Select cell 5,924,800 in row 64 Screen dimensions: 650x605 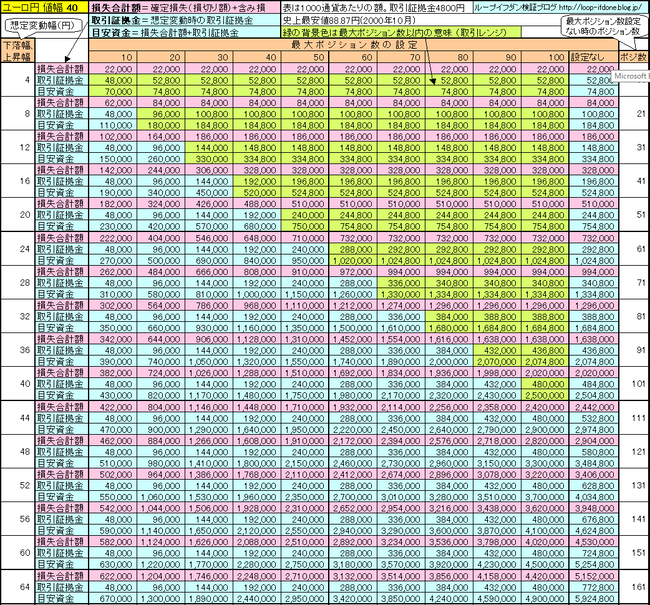tap(594, 598)
